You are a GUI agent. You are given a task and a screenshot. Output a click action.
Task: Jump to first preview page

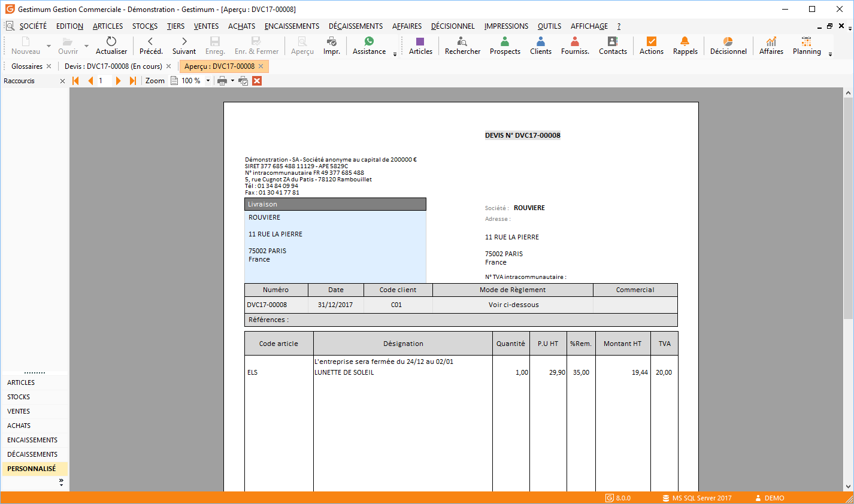click(x=75, y=81)
